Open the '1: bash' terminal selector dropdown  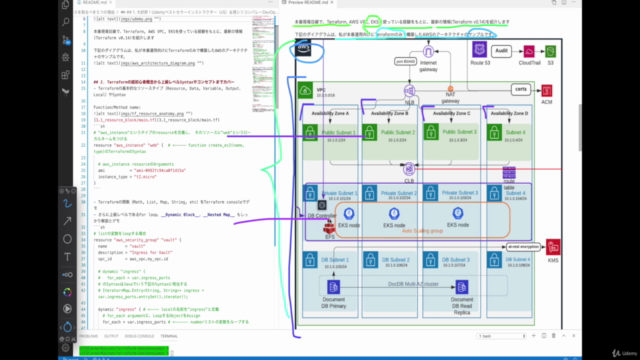coord(502,336)
